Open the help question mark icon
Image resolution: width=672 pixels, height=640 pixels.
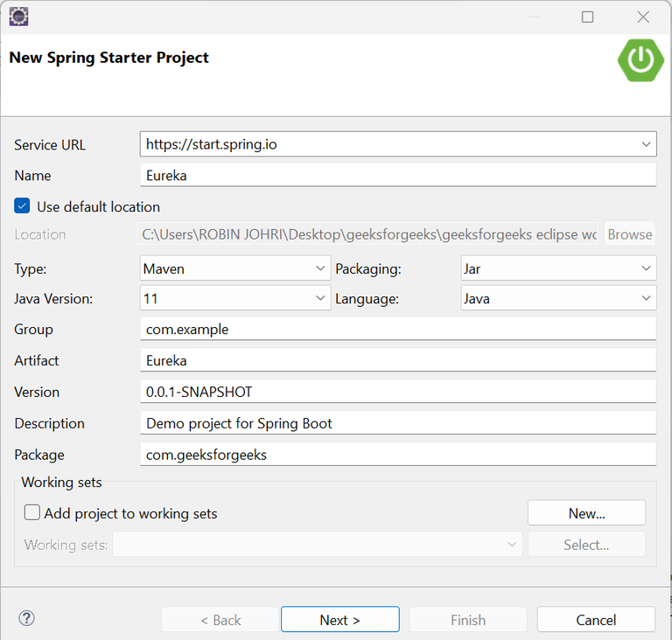point(26,619)
